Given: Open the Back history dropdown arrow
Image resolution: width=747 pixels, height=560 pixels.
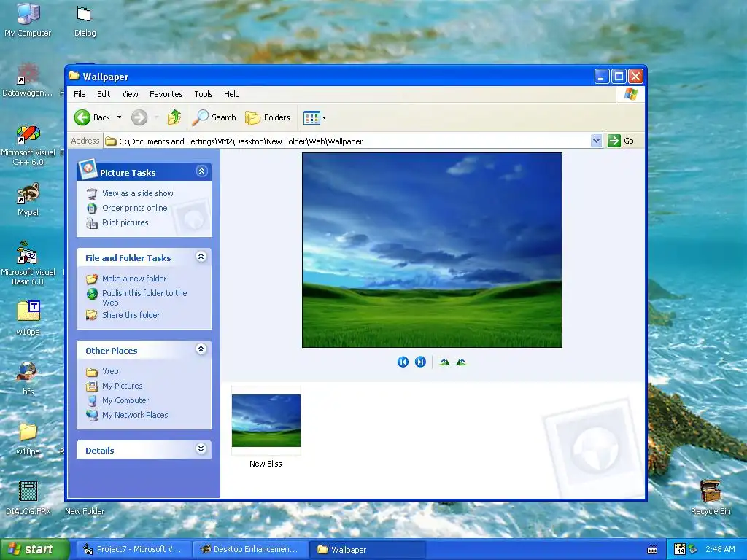Looking at the screenshot, I should (119, 117).
